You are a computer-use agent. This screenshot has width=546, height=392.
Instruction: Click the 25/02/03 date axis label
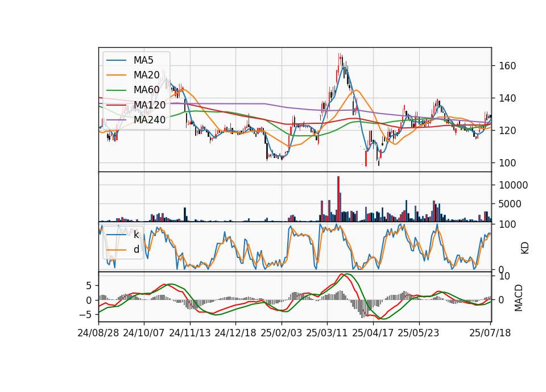(282, 333)
